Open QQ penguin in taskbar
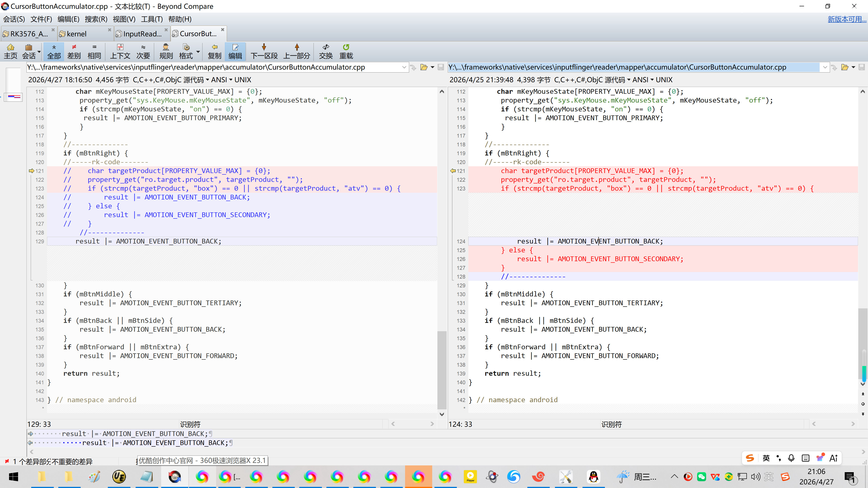Viewport: 868px width, 488px height. point(593,476)
